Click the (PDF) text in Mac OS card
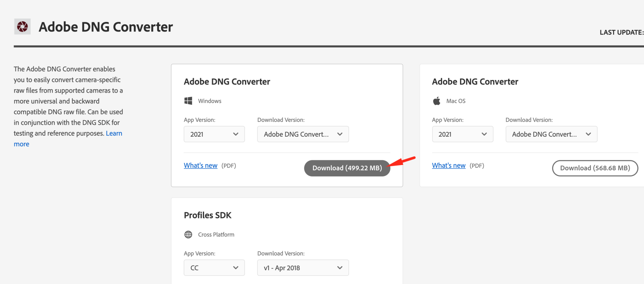This screenshot has height=284, width=644. (477, 166)
